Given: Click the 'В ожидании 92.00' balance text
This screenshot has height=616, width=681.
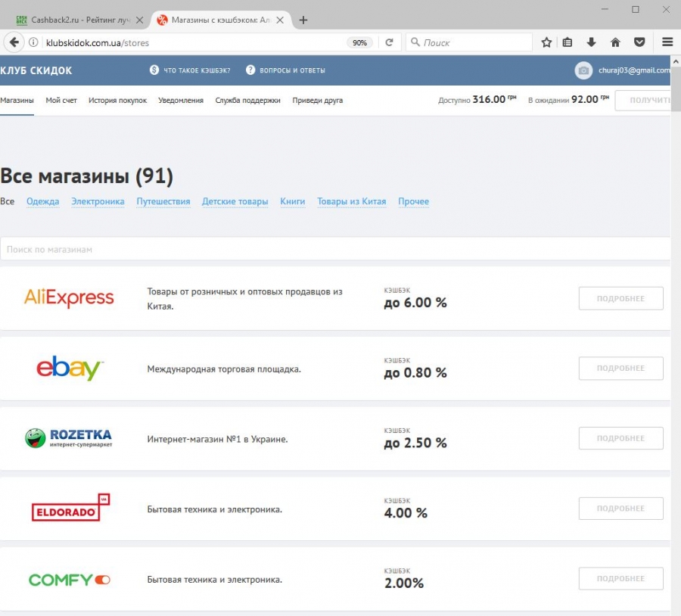Looking at the screenshot, I should 568,99.
